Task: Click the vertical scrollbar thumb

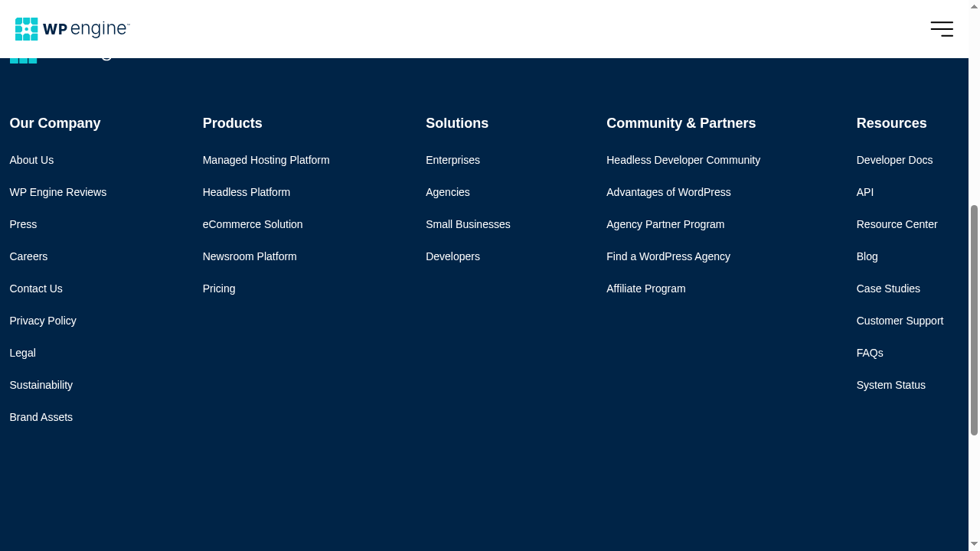Action: point(974,320)
